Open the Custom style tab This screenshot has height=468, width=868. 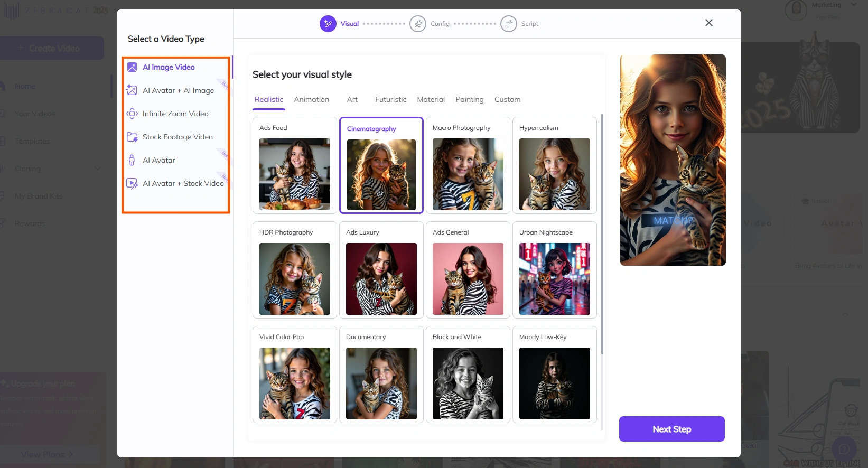(508, 99)
